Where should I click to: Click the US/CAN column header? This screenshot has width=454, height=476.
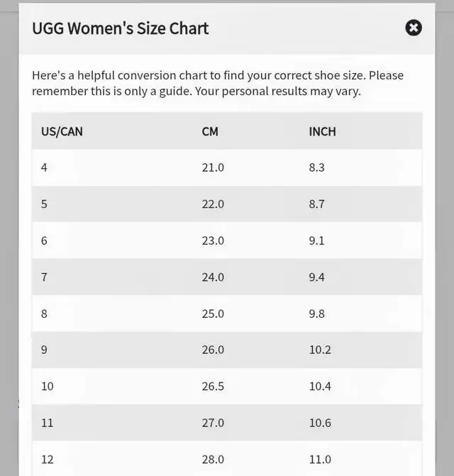62,131
